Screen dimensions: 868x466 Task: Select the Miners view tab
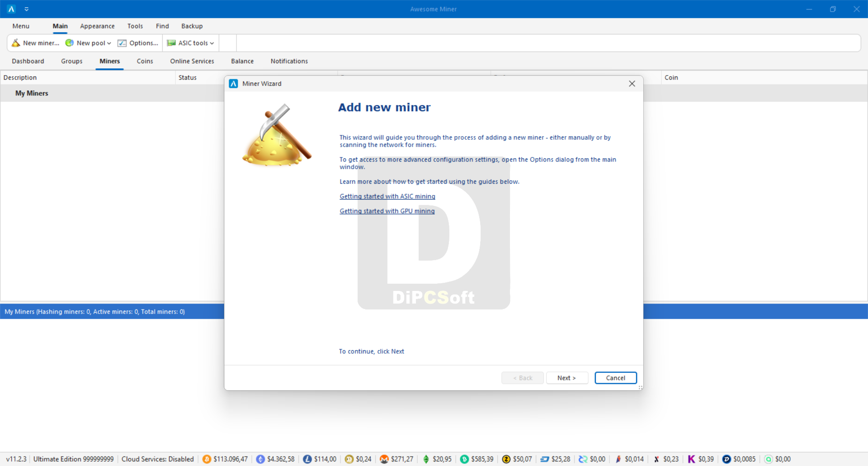point(110,61)
